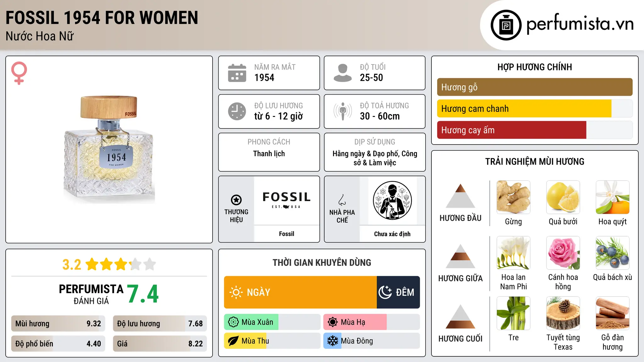The image size is (644, 362).
Task: Click the Fossil brand logo
Action: (x=286, y=200)
